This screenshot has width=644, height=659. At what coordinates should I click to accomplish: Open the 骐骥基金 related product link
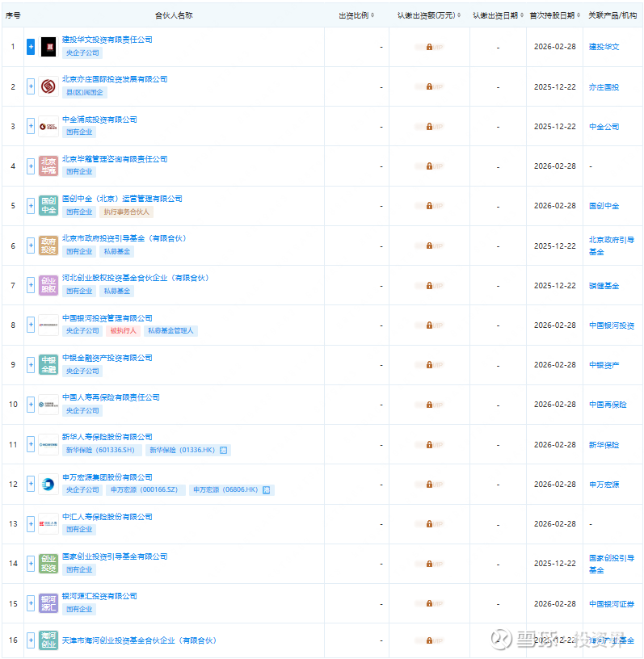point(604,286)
